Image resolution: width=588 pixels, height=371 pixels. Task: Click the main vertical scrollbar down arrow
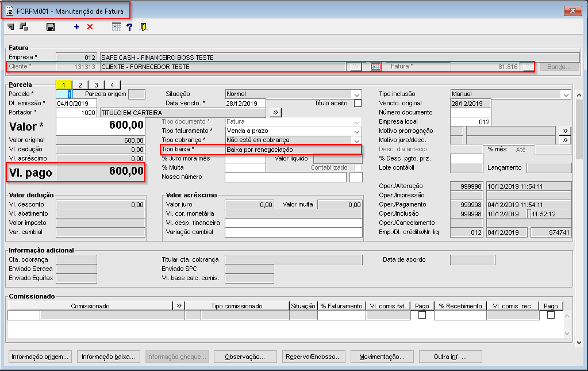click(x=579, y=342)
